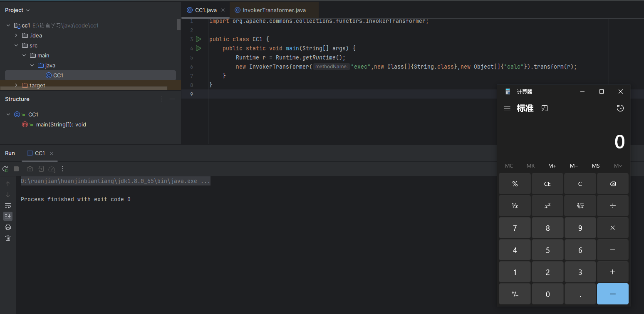This screenshot has width=644, height=314.
Task: Expand the .idea folder
Action: [16, 35]
